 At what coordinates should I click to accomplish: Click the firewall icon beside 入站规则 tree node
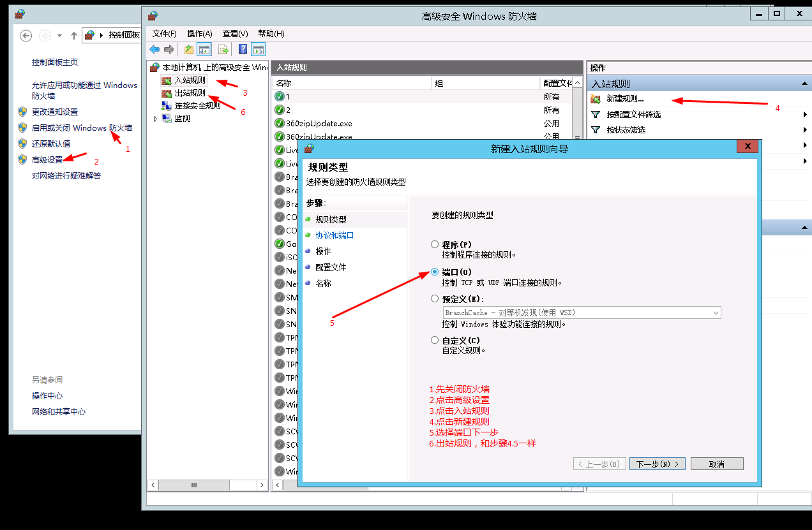click(167, 80)
